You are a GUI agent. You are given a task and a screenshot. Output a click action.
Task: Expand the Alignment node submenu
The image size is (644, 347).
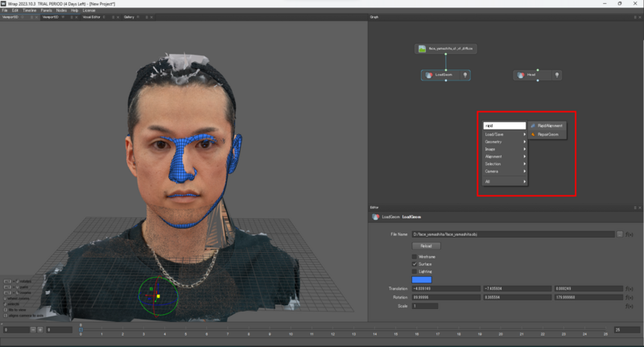[x=506, y=156]
